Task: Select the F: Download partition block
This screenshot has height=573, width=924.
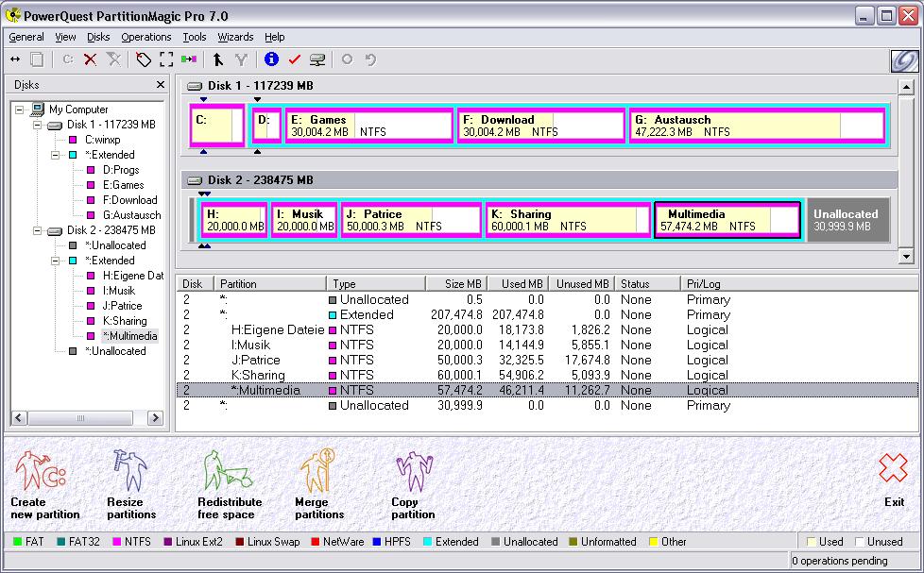Action: coord(541,126)
